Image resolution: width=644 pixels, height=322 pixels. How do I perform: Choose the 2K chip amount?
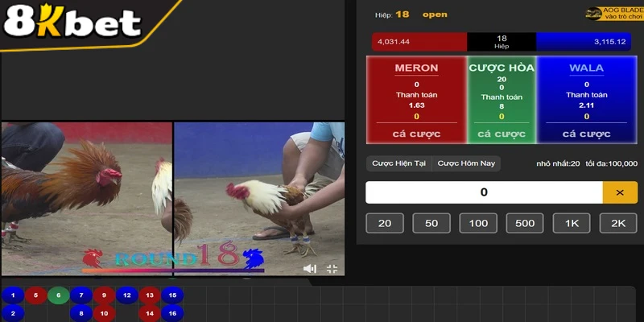tap(617, 223)
